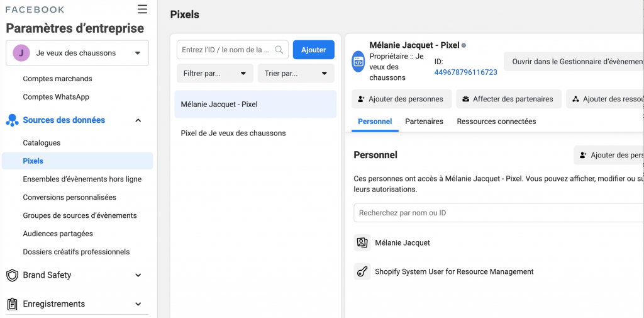Viewport: 644px width, 318px height.
Task: Select Mélanie Jacquet in personnel list
Action: pyautogui.click(x=402, y=242)
